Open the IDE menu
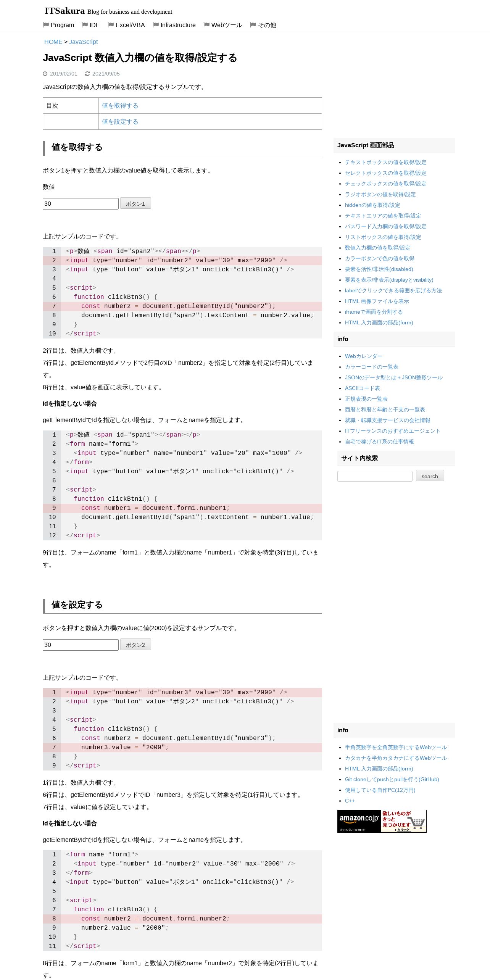Screen dimensions: 490x980 coord(95,25)
